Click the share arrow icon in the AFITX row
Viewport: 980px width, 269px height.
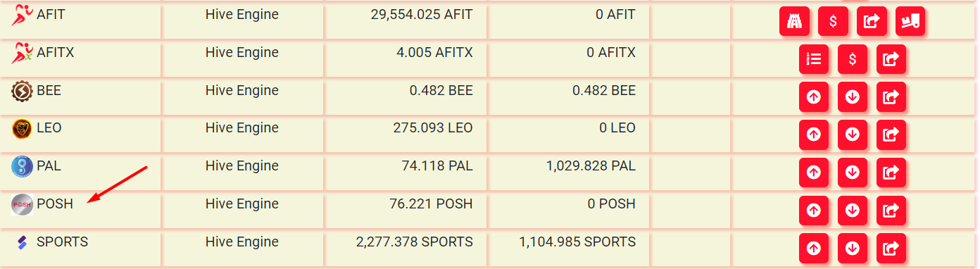coord(891,59)
